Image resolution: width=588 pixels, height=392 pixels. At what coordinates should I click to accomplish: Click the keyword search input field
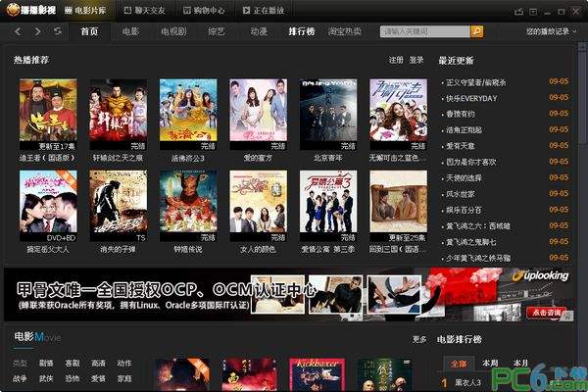(x=425, y=31)
